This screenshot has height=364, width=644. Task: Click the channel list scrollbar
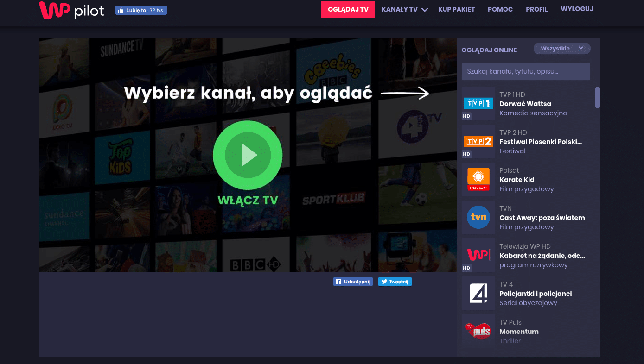coord(598,97)
